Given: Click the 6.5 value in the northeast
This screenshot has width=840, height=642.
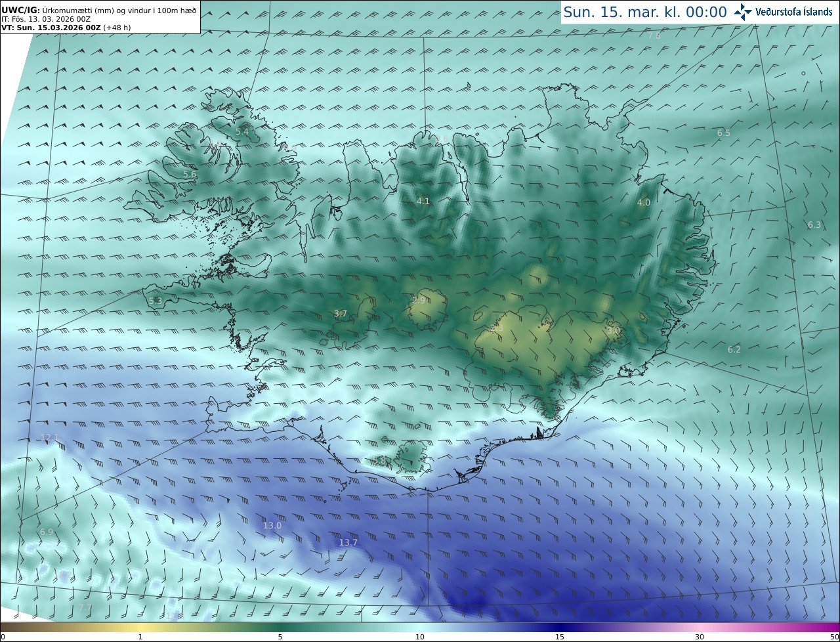Looking at the screenshot, I should (723, 133).
